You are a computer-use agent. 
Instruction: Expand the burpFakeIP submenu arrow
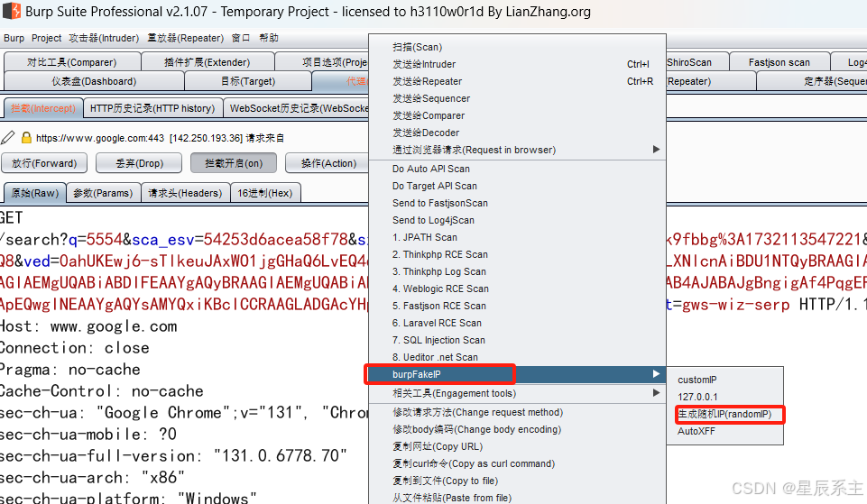pyautogui.click(x=656, y=373)
